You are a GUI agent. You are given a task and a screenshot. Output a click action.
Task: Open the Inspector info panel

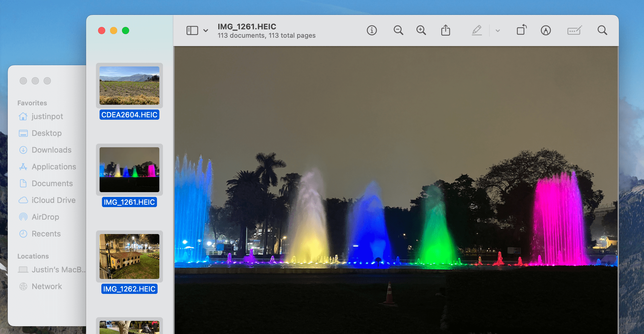click(x=372, y=31)
